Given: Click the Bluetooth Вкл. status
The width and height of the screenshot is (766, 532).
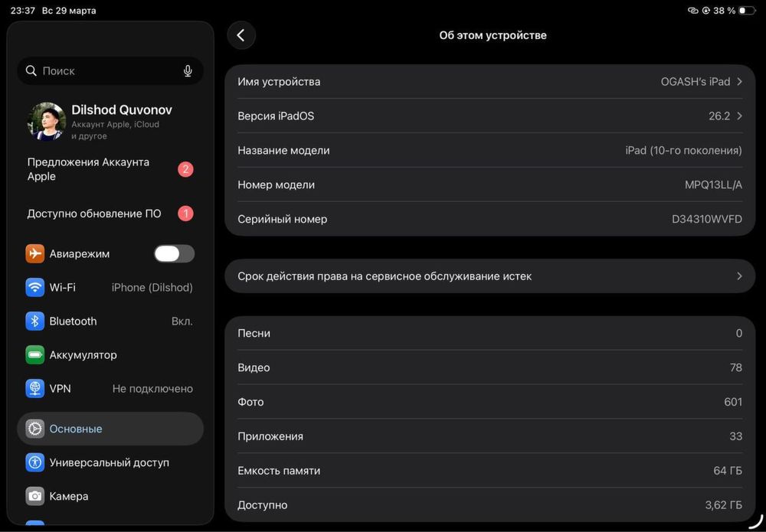Looking at the screenshot, I should click(182, 321).
